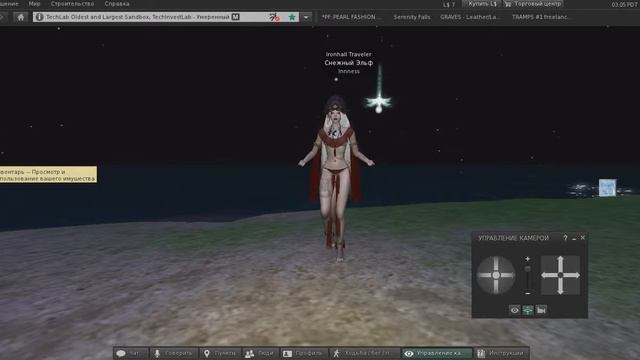
Task: Click the camera zoom slider knob
Action: (x=527, y=269)
